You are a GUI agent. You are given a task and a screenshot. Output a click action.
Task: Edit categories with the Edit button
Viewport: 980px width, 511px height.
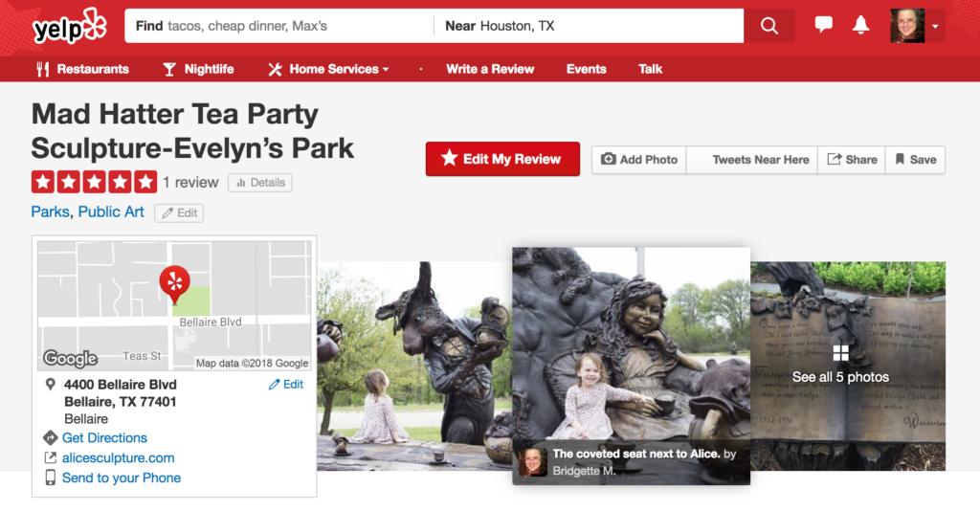[179, 213]
